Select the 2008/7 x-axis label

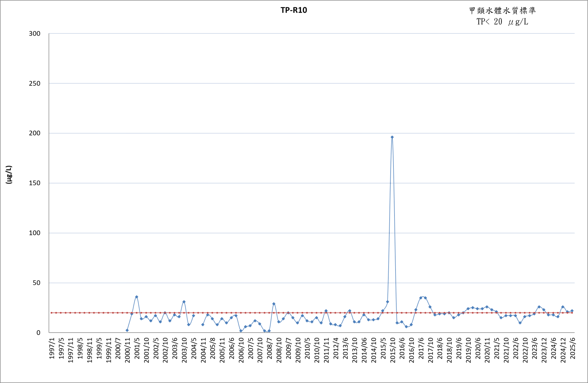[x=269, y=348]
